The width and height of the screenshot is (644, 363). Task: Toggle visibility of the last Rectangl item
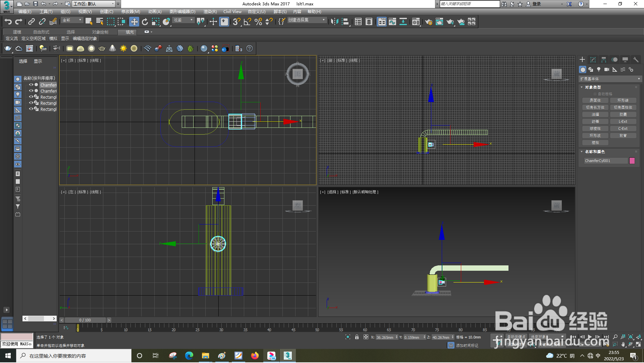[31, 109]
